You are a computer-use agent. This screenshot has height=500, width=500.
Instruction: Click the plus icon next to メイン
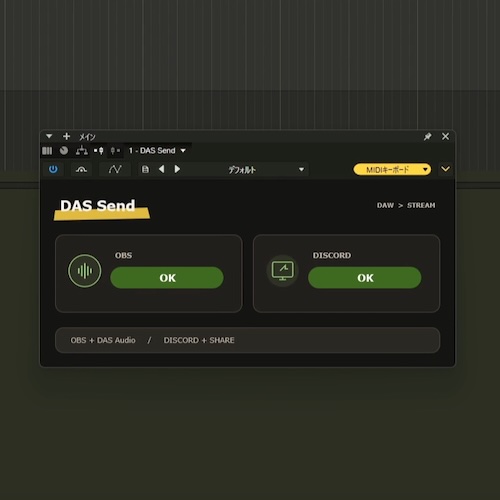click(66, 136)
